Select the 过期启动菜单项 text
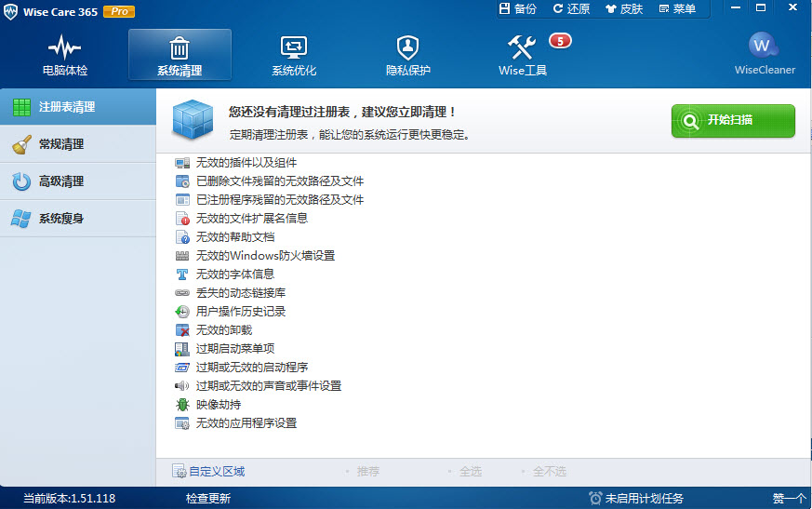The height and width of the screenshot is (509, 812). click(x=235, y=349)
